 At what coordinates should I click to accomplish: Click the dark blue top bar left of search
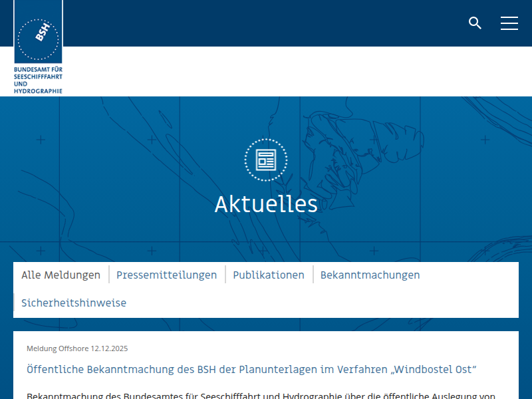pos(266,23)
